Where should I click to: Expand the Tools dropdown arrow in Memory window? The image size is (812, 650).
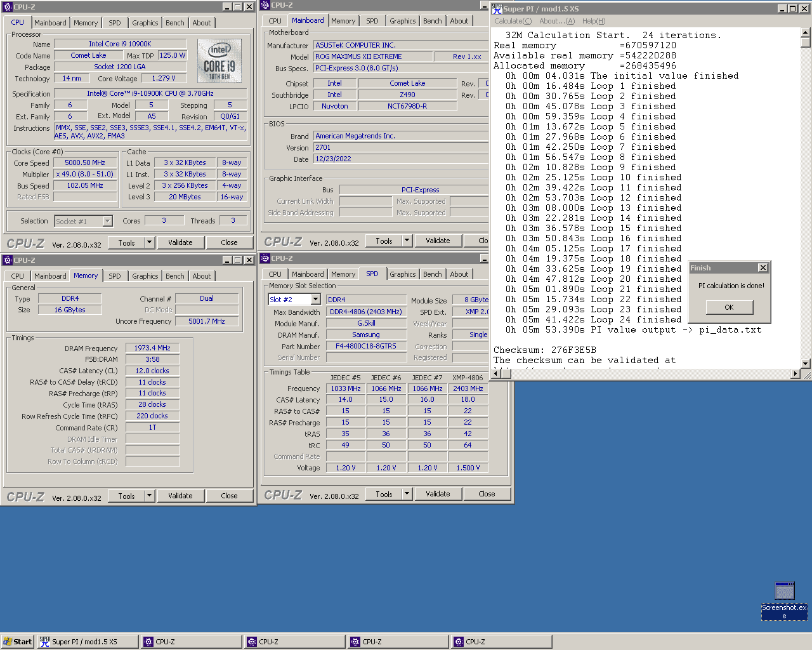(150, 496)
